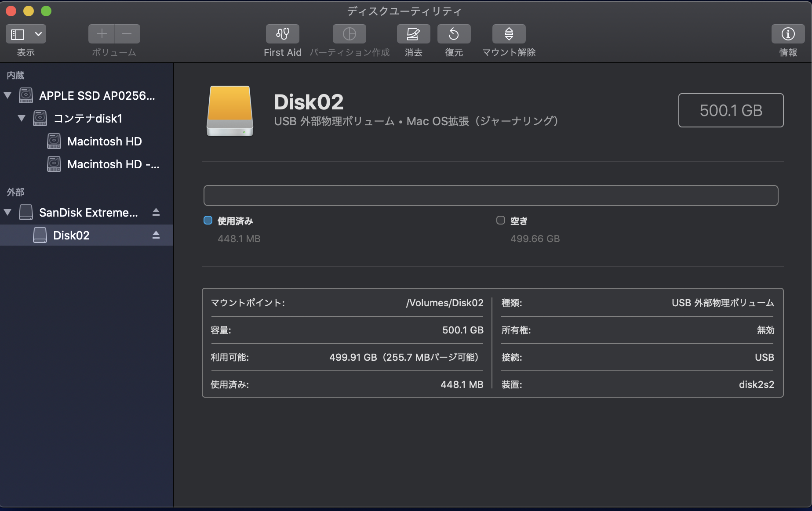
Task: Eject the SanDisk Extreme drive
Action: (156, 213)
